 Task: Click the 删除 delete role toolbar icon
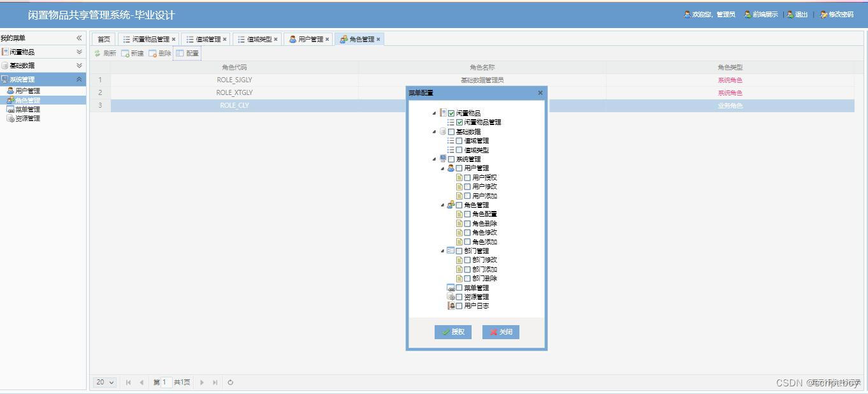tap(153, 54)
